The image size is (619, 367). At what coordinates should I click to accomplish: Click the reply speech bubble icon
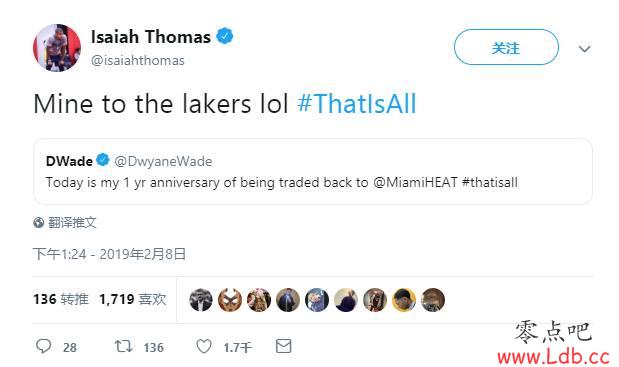43,346
